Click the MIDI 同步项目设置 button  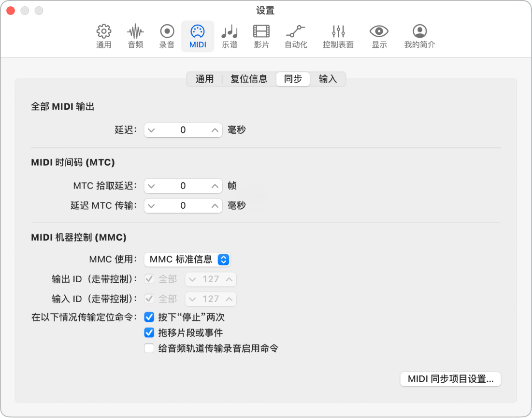coord(450,379)
